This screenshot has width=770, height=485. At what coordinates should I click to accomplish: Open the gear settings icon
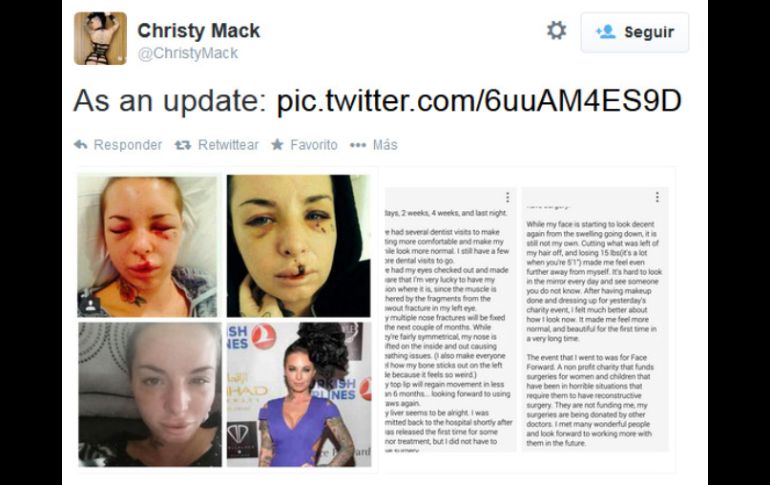tap(556, 31)
